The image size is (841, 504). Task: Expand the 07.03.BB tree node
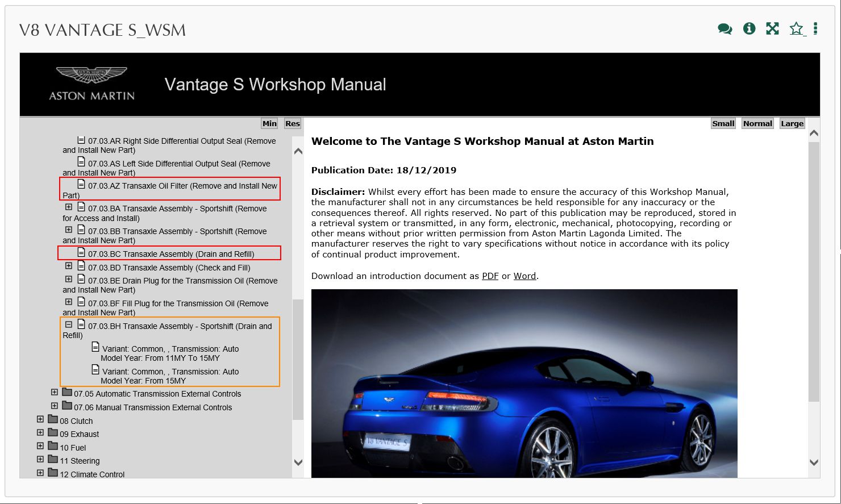click(69, 230)
